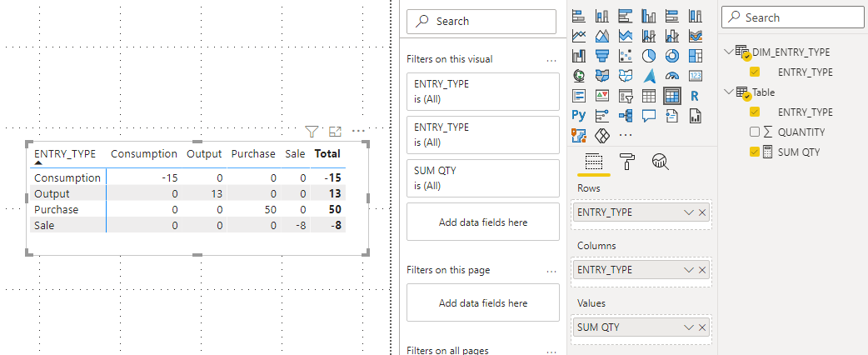Viewport: 868px width, 355px height.
Task: Select the ArcGIS map arrow visual
Action: [649, 75]
